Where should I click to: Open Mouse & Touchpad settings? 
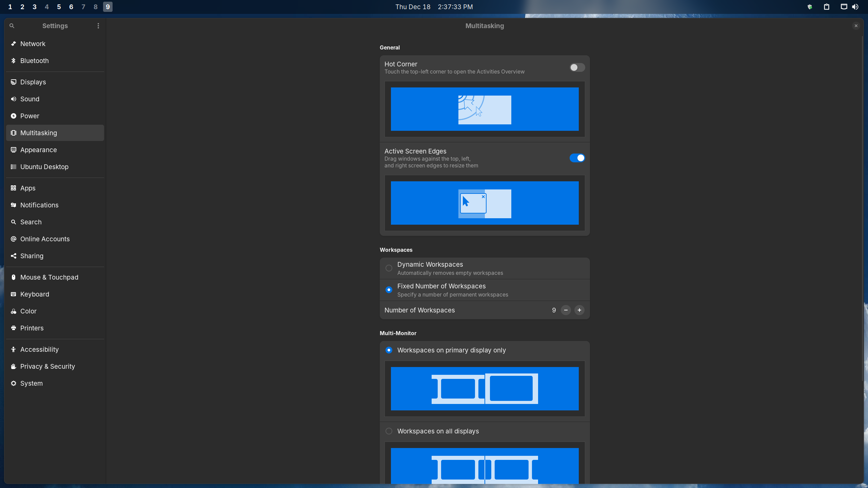pyautogui.click(x=49, y=277)
